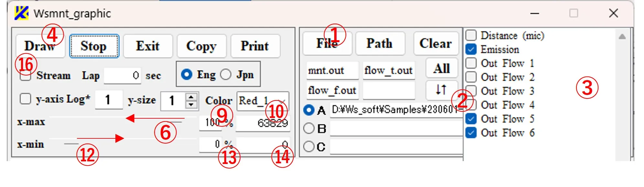644x187 pixels.
Task: Click the path field for data set B
Action: tap(397, 128)
